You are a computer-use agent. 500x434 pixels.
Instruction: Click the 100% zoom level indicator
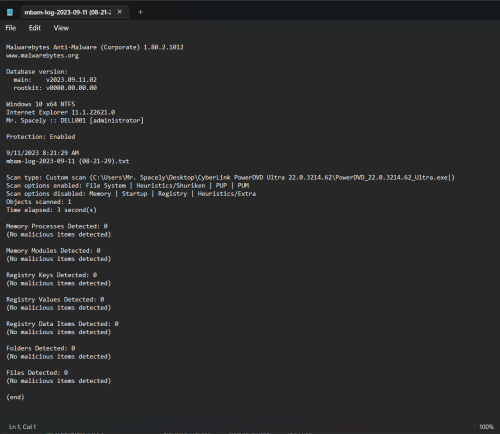pos(486,427)
